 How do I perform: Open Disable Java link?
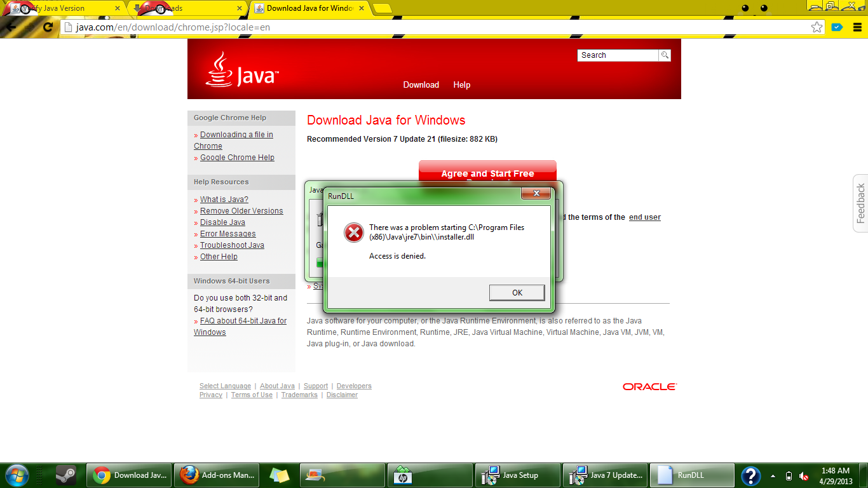click(222, 222)
